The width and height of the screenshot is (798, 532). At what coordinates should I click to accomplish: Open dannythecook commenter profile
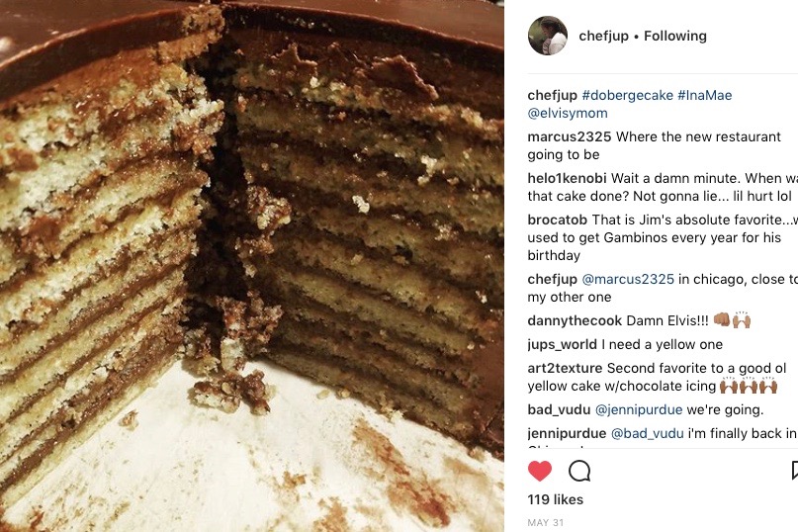[x=575, y=320]
